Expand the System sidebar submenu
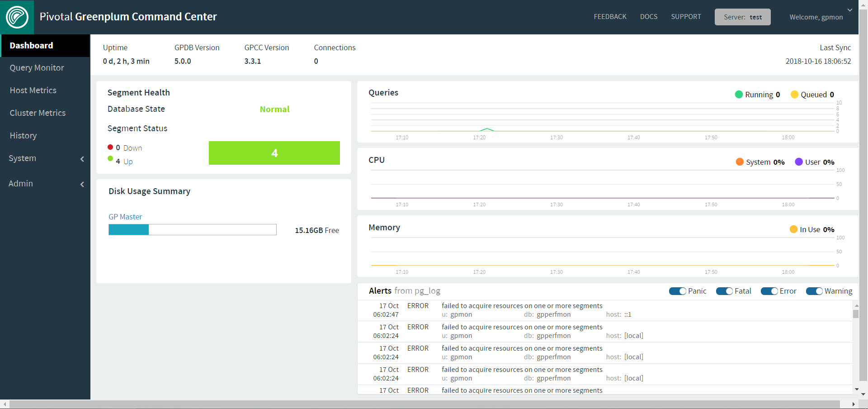The width and height of the screenshot is (868, 409). point(45,158)
